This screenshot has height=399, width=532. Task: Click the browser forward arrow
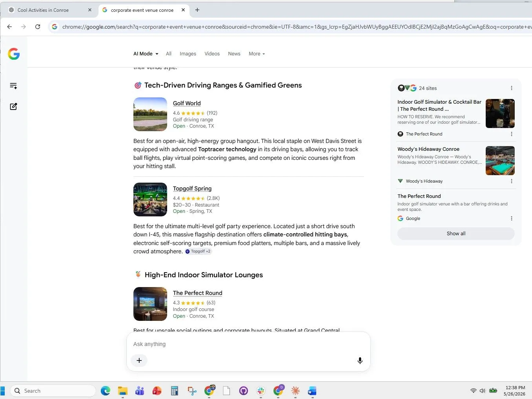coord(24,27)
